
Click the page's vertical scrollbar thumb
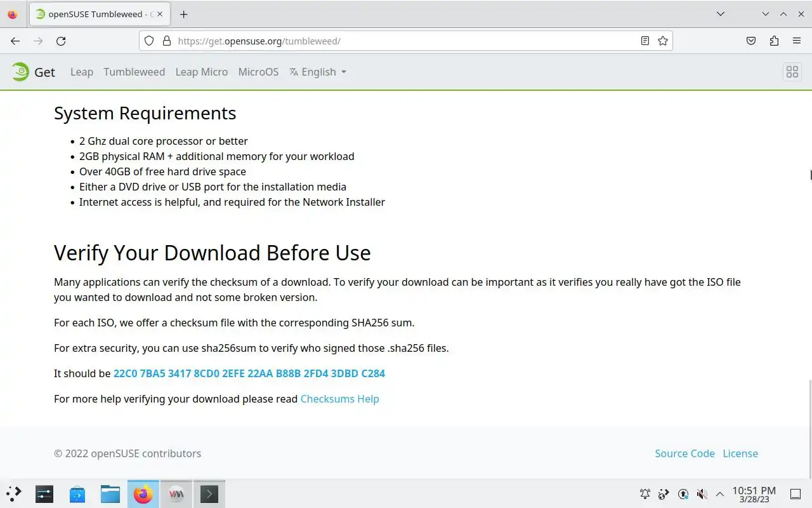(809, 429)
